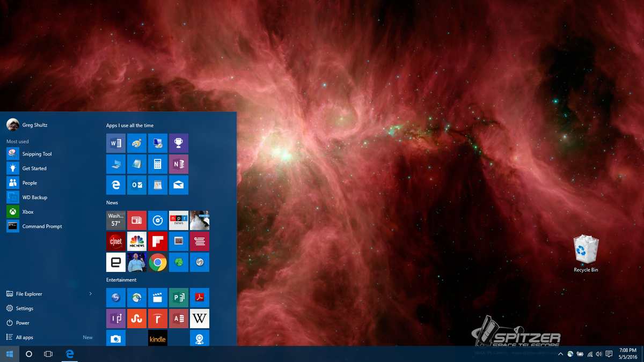Click the Outlook tile
Image resolution: width=644 pixels, height=362 pixels.
(x=137, y=185)
